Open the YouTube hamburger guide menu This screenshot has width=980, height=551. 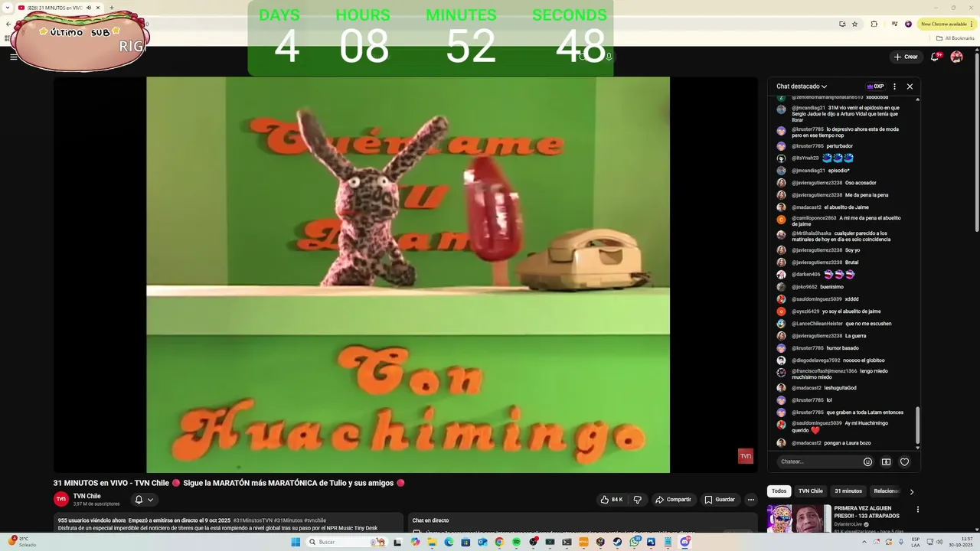[x=13, y=57]
